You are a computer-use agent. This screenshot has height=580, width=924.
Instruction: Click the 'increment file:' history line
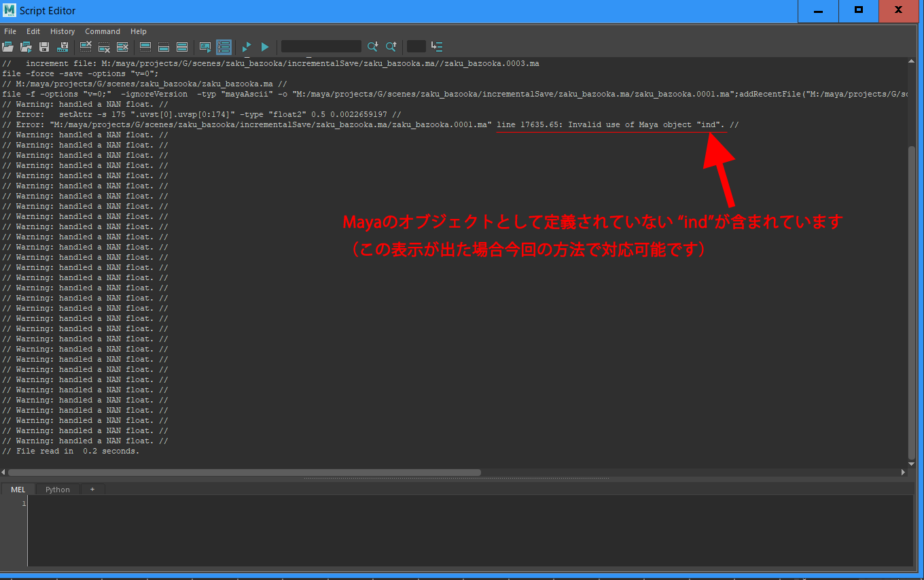pyautogui.click(x=271, y=63)
